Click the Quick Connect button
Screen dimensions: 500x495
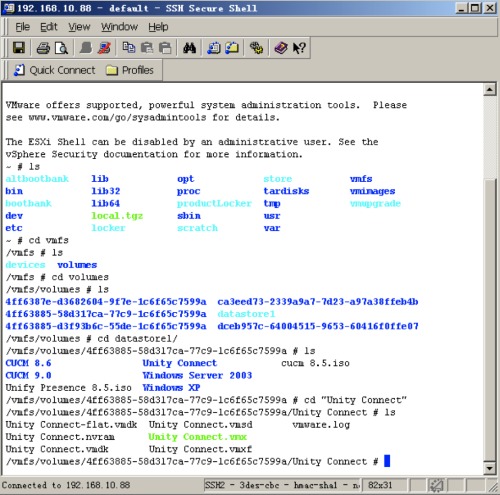(x=55, y=70)
